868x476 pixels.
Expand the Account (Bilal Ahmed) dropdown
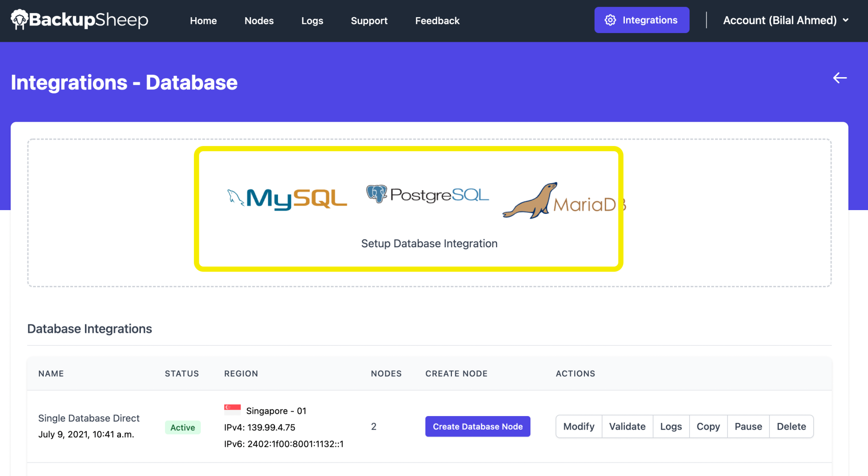pyautogui.click(x=786, y=20)
